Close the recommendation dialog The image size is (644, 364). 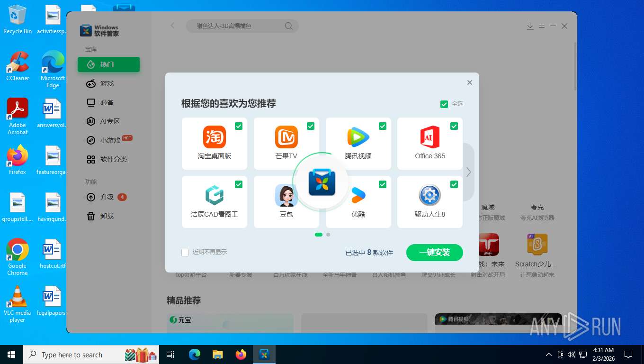click(470, 82)
